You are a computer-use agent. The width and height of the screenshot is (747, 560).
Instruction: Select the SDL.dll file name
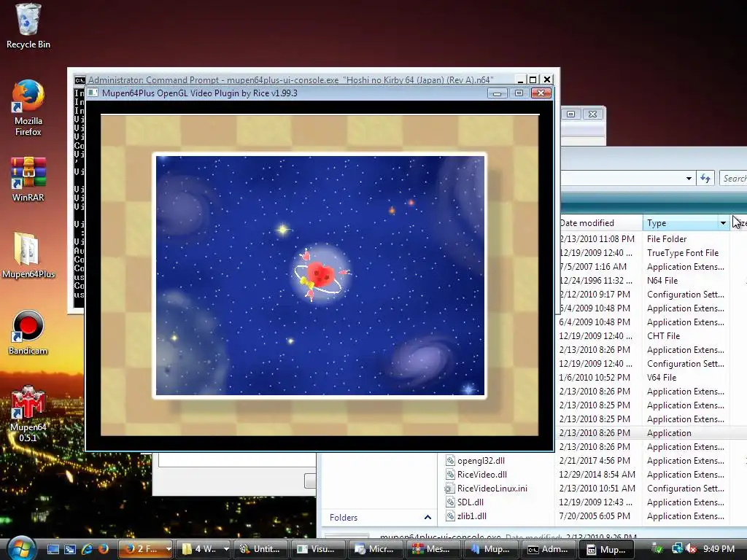(x=471, y=502)
